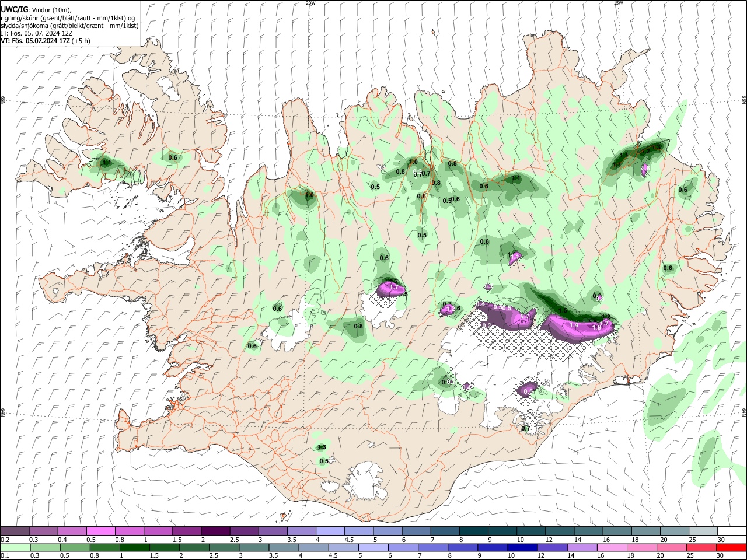
Task: Click the 1.4 precipitation value on the map
Action: click(574, 325)
